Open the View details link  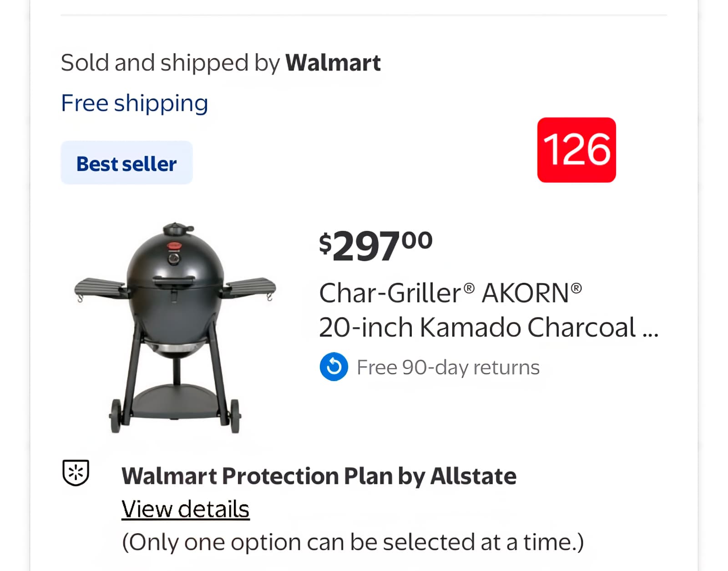tap(185, 509)
